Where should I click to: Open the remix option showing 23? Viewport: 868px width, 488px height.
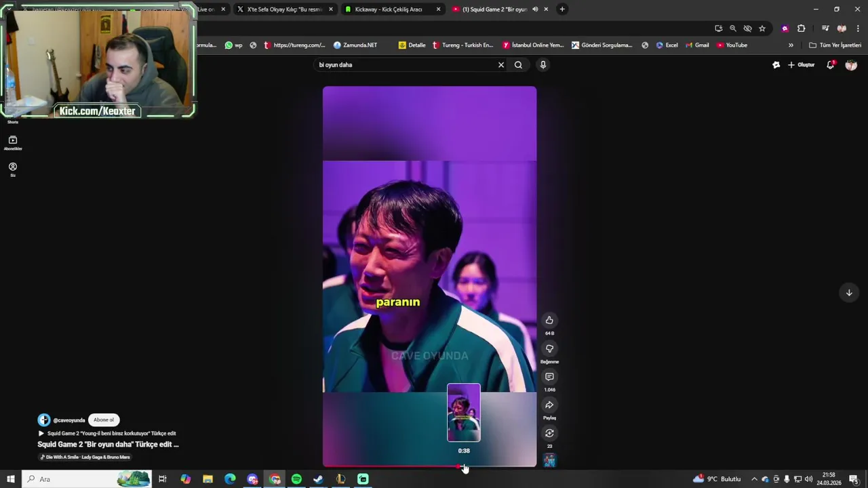click(549, 434)
